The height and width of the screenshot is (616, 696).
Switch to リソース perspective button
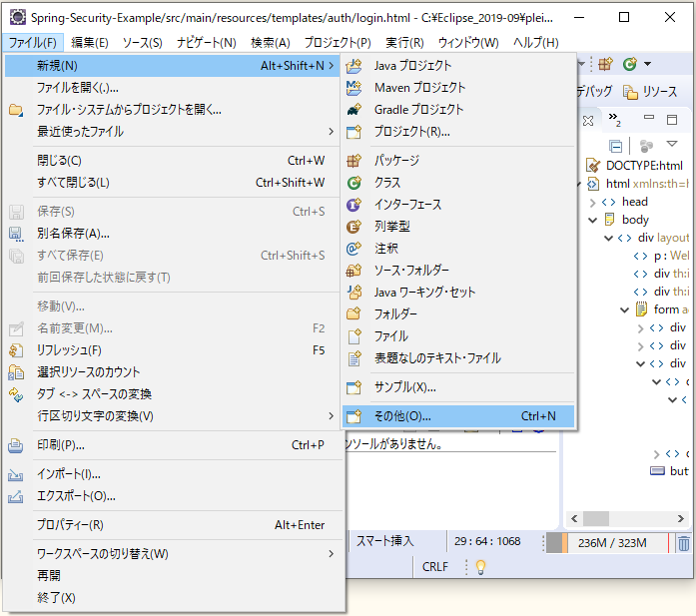651,92
